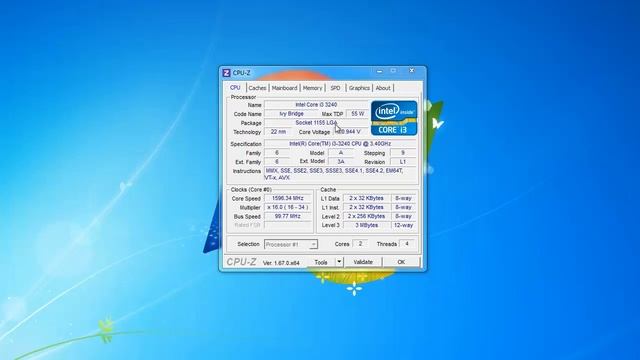Show the About tab

click(383, 88)
